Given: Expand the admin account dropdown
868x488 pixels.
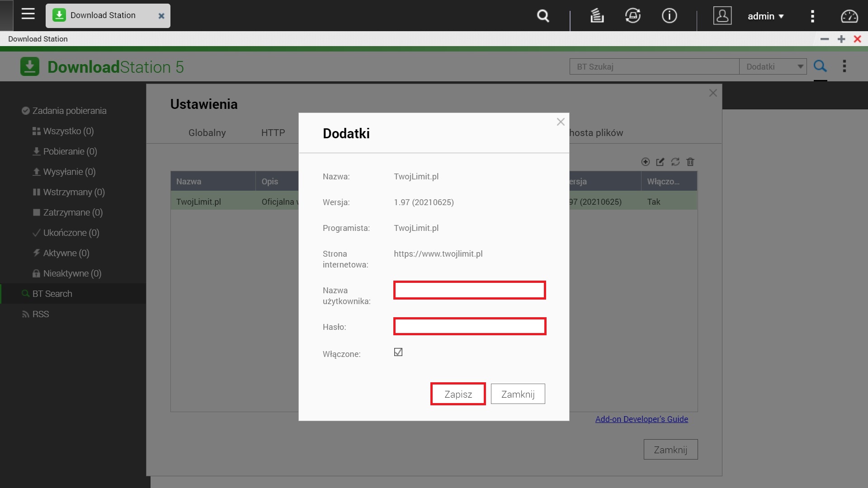Looking at the screenshot, I should click(765, 16).
